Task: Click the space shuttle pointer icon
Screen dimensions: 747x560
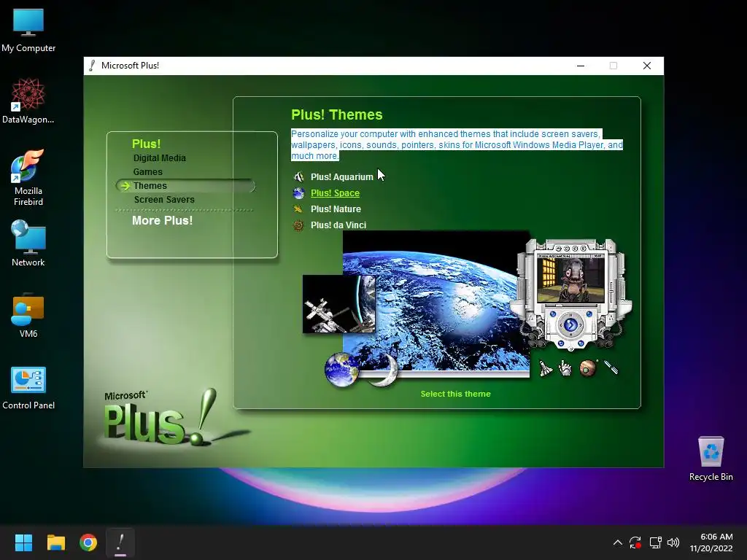Action: point(545,368)
